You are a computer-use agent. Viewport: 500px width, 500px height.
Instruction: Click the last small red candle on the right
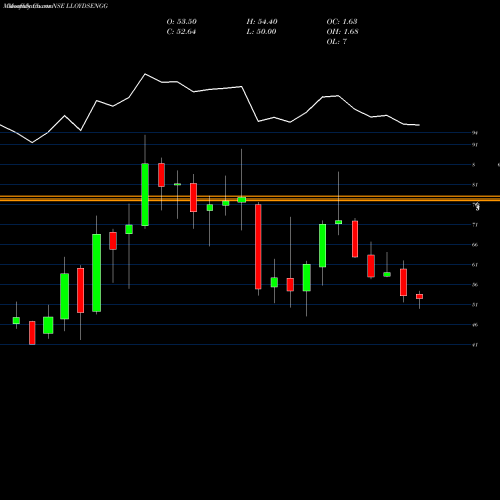click(419, 296)
